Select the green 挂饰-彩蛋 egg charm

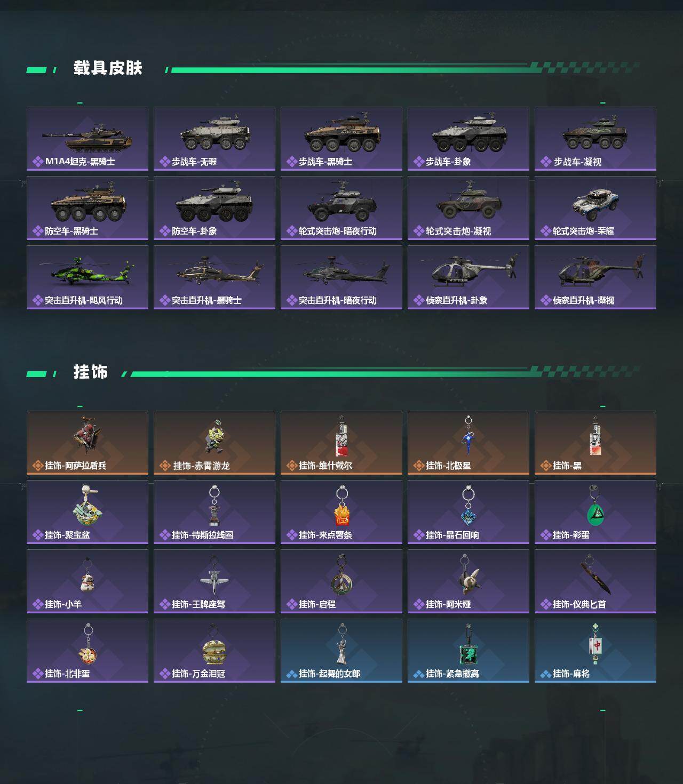(595, 512)
